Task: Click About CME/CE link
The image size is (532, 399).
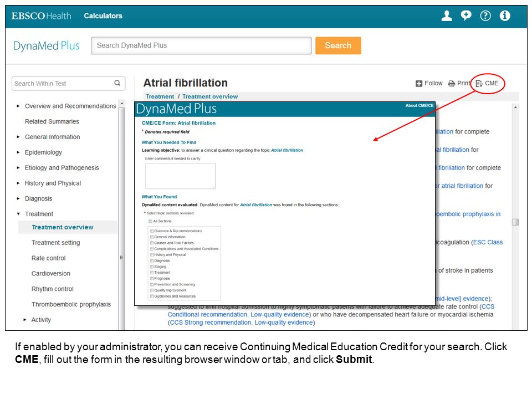Action: (420, 105)
